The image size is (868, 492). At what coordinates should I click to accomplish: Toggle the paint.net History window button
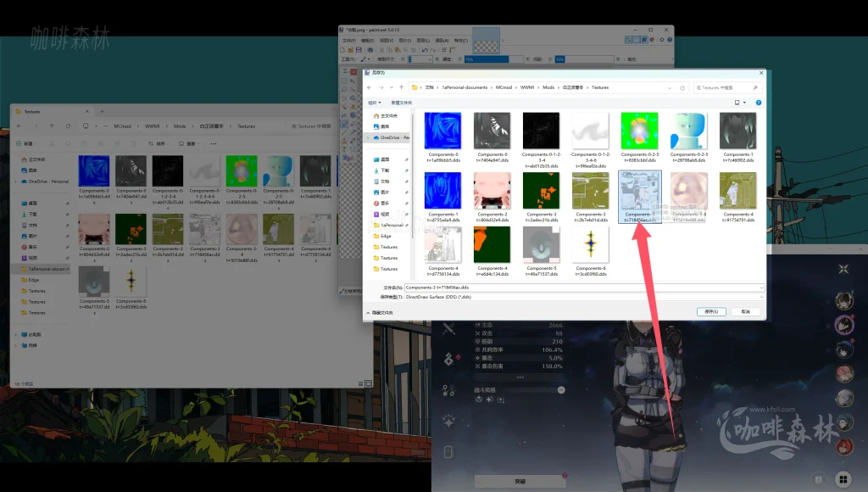click(x=636, y=40)
